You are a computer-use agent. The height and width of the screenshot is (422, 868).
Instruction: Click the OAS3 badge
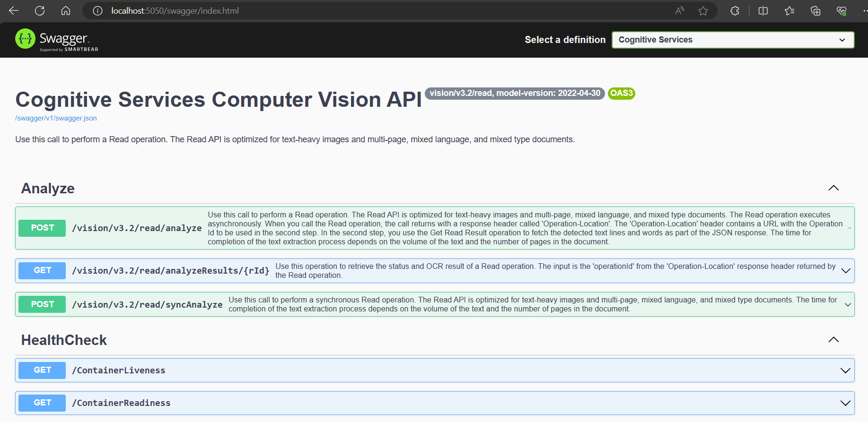click(621, 93)
